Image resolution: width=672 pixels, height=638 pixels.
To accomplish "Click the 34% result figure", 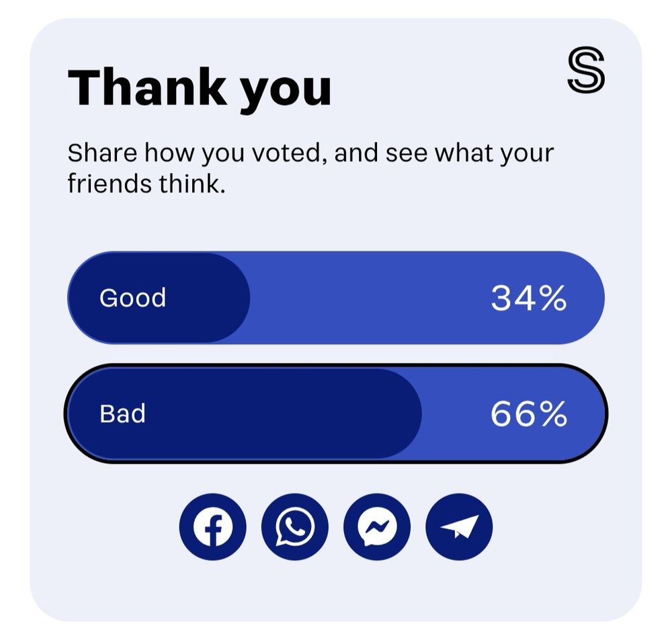I will [528, 298].
